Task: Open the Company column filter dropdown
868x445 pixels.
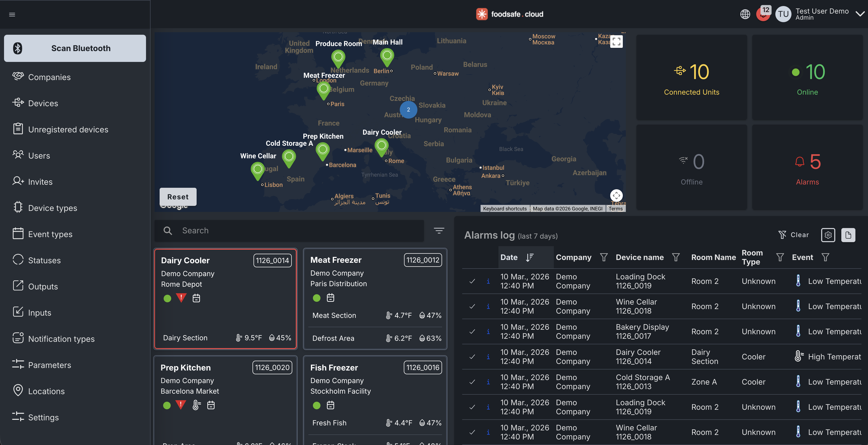Action: [x=604, y=257]
